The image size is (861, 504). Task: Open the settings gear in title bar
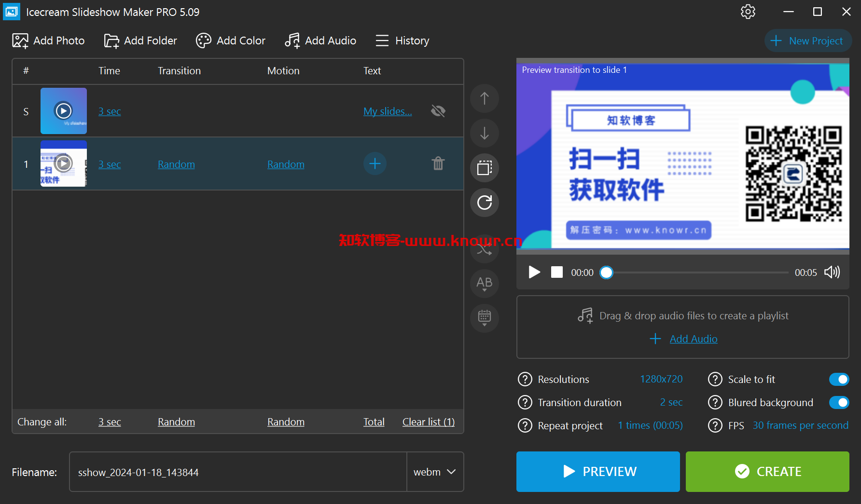tap(748, 12)
